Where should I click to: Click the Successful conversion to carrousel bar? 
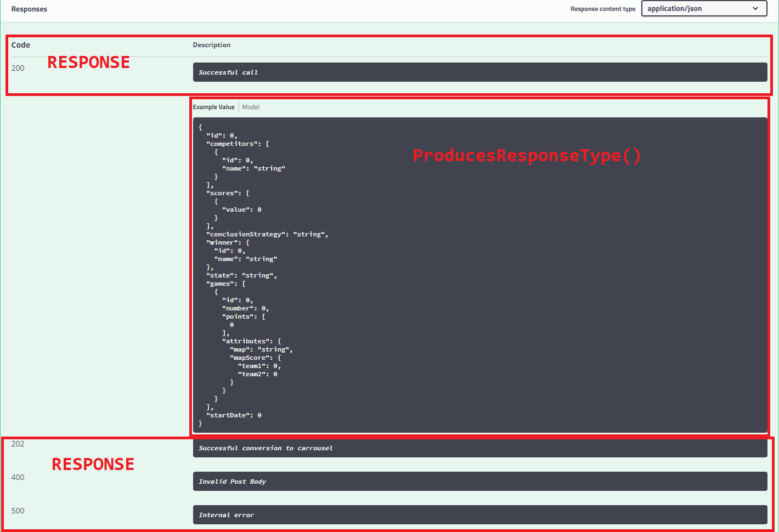[x=480, y=448]
